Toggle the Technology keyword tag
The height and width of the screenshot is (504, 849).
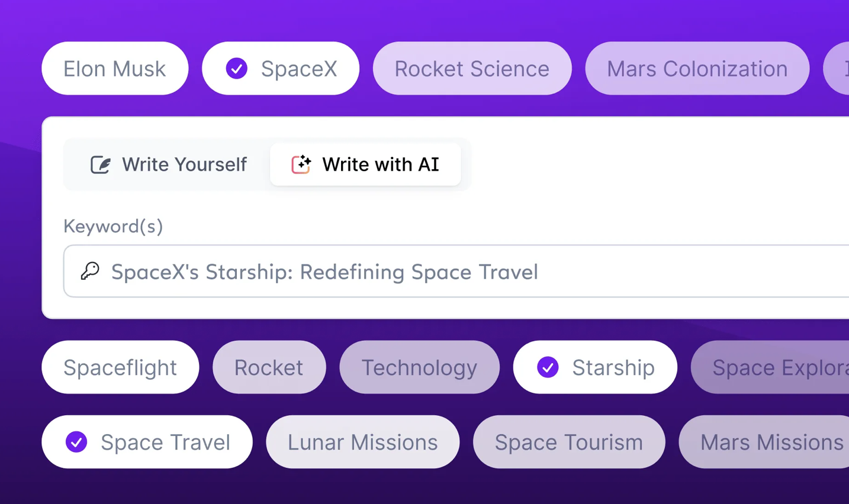[x=419, y=367]
